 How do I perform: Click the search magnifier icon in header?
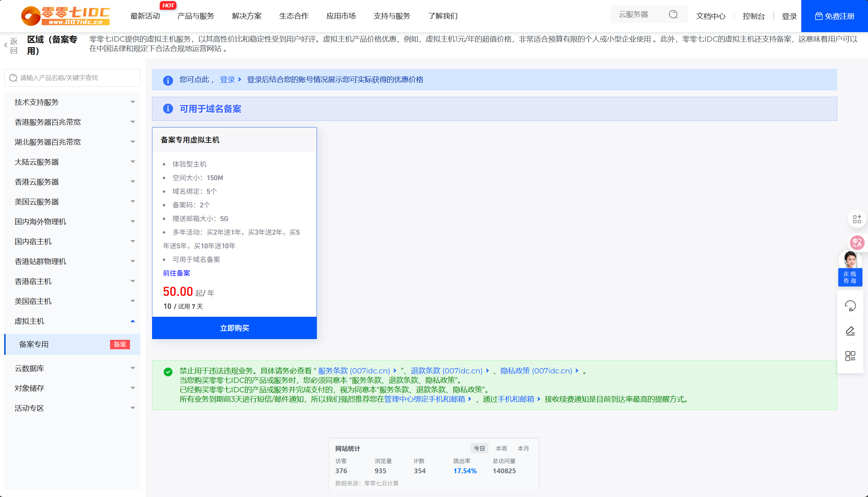pos(673,14)
